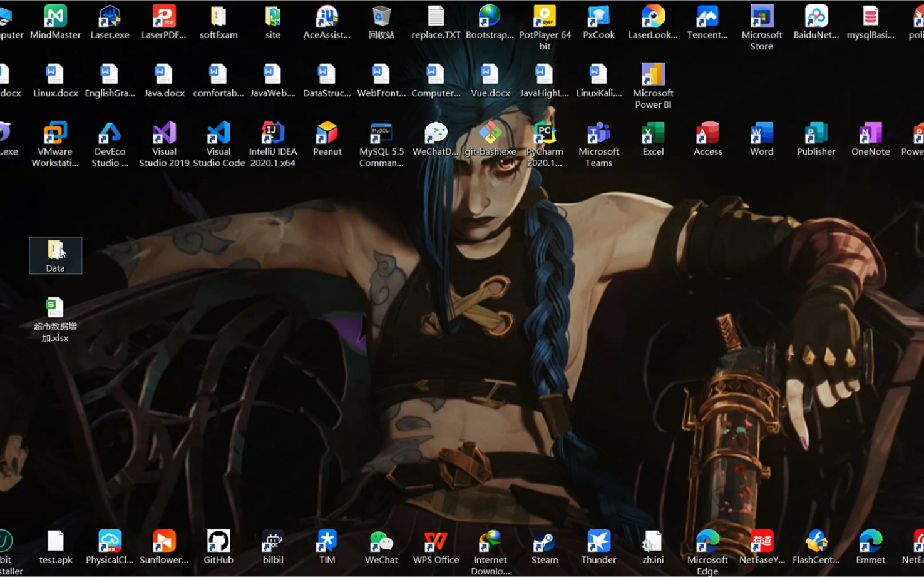Open the DevEco Studio shortcut
Viewport: 924px width, 577px height.
tap(110, 144)
